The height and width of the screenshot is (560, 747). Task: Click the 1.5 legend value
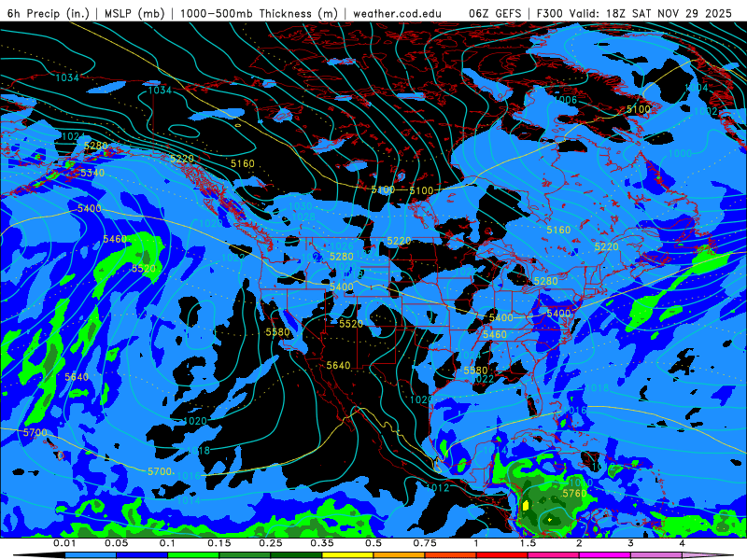point(528,543)
